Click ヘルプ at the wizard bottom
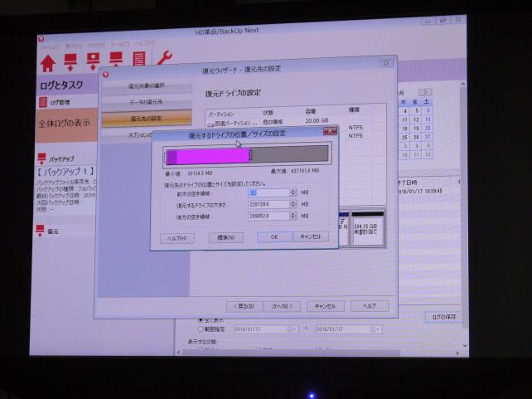This screenshot has height=399, width=532. pos(370,305)
